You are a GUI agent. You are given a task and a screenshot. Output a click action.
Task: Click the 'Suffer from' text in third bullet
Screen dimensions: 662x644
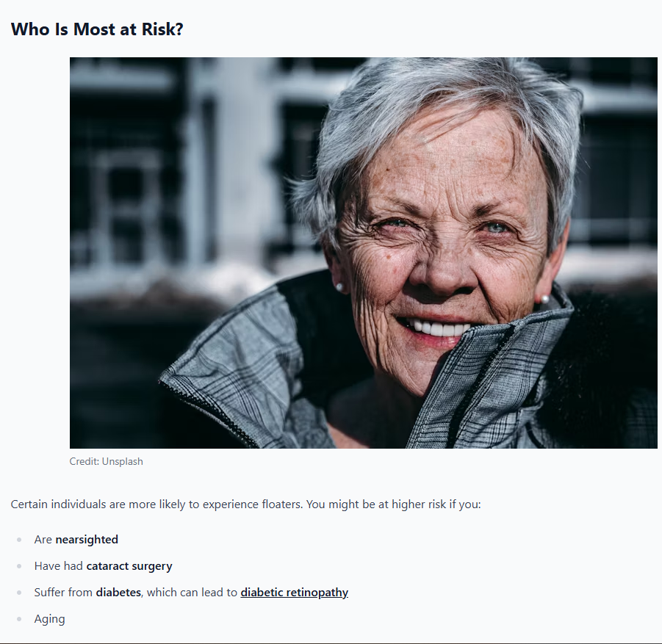click(63, 593)
